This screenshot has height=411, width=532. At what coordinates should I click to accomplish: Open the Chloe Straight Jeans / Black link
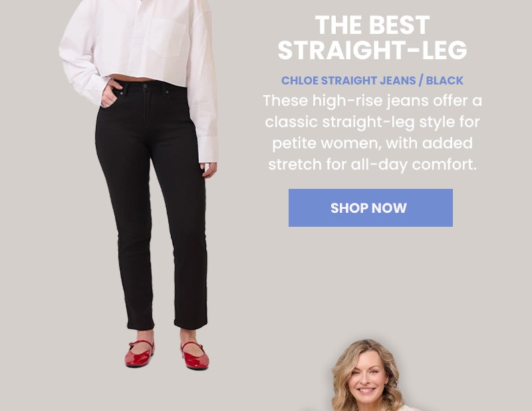click(372, 80)
